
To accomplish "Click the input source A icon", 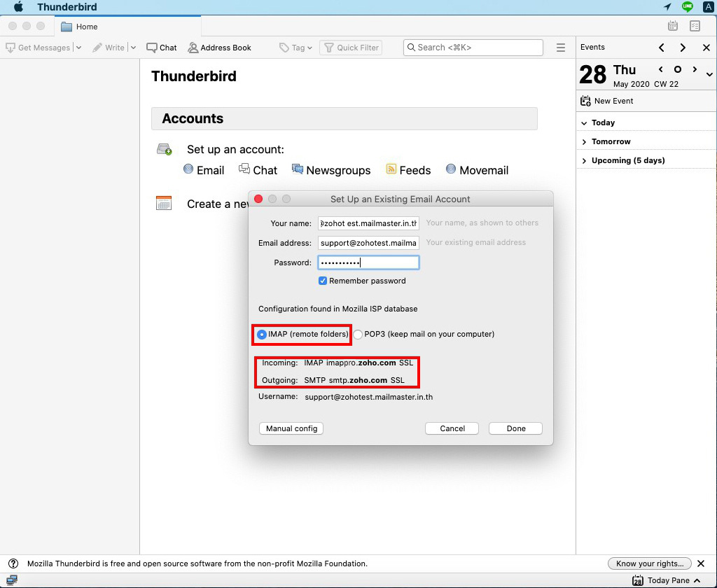I will point(708,6).
